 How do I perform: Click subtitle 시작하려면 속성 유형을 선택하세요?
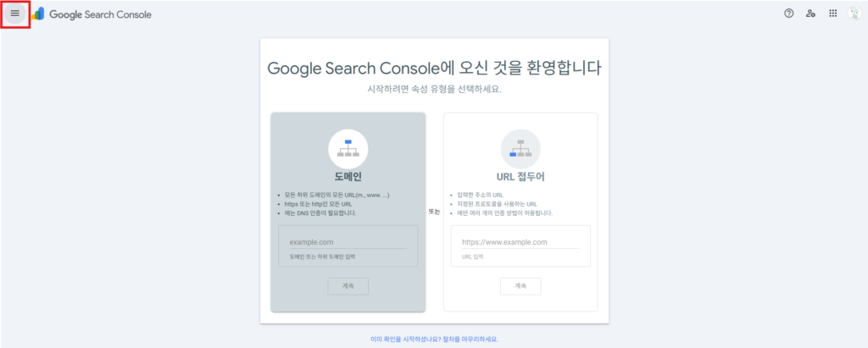point(435,89)
